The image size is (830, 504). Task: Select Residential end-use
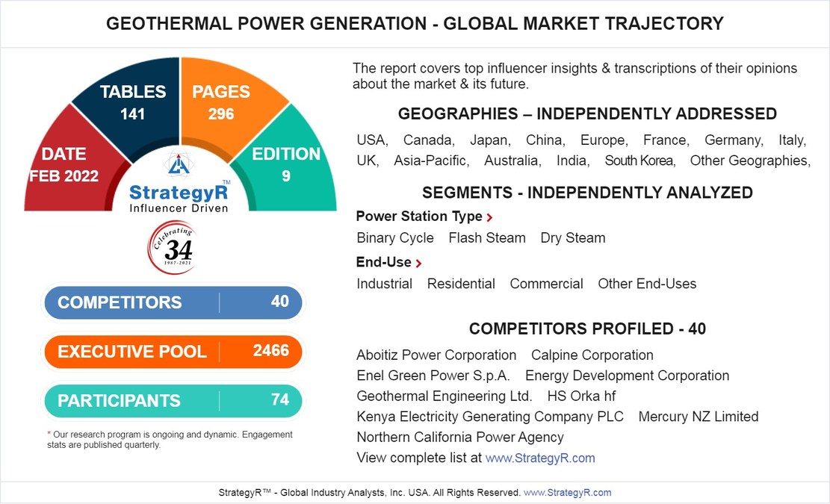[x=461, y=284]
